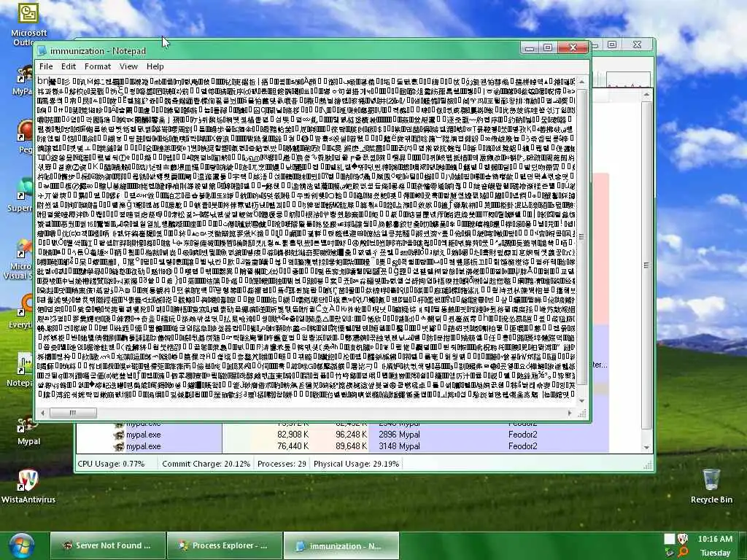Click the 96,248 K working set cell
Screen dimensions: 747x560
[x=351, y=435]
